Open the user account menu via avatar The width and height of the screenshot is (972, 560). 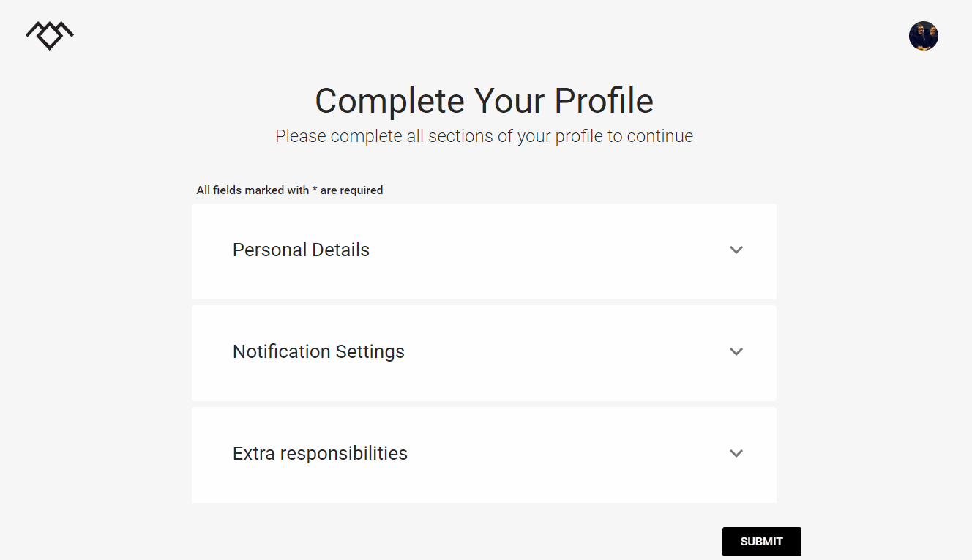point(924,35)
